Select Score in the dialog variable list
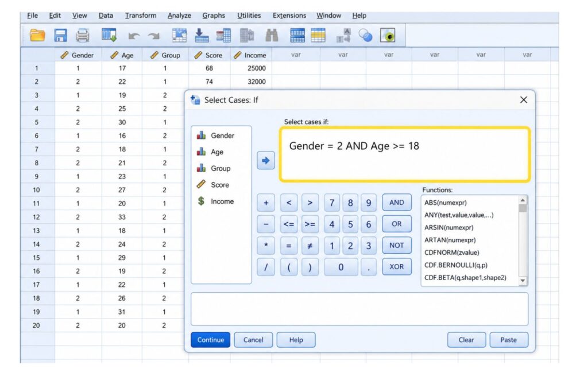Image resolution: width=588 pixels, height=392 pixels. point(213,185)
